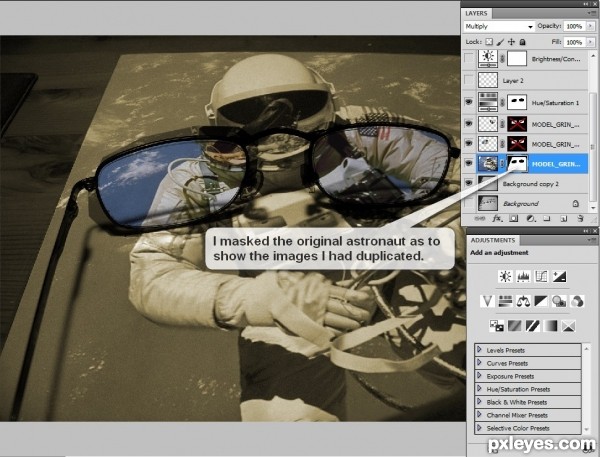Click the Brightness/Con... layer mask thumbnail

click(517, 59)
